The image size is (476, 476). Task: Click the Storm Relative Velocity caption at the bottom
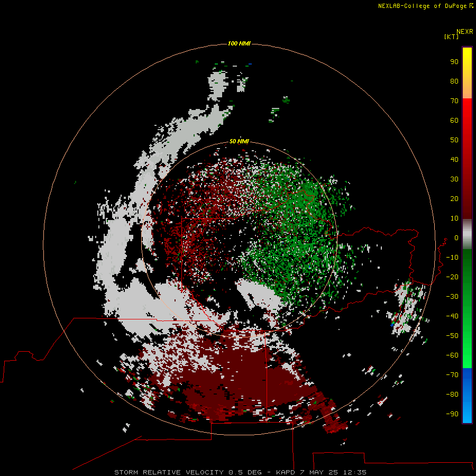point(240,472)
